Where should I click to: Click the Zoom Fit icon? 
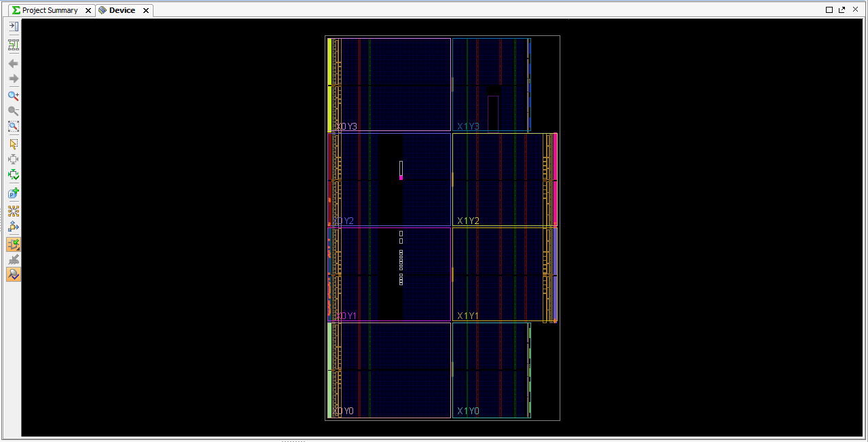tap(13, 126)
